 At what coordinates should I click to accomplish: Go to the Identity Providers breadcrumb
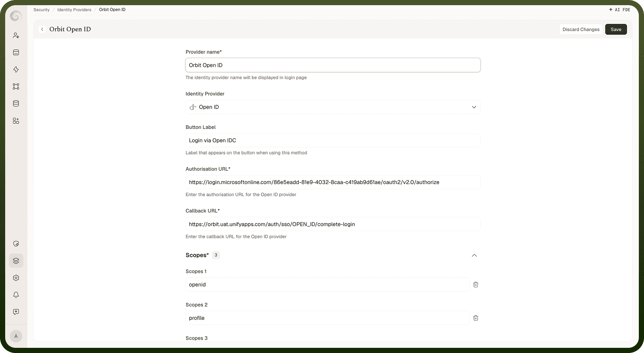coord(74,9)
